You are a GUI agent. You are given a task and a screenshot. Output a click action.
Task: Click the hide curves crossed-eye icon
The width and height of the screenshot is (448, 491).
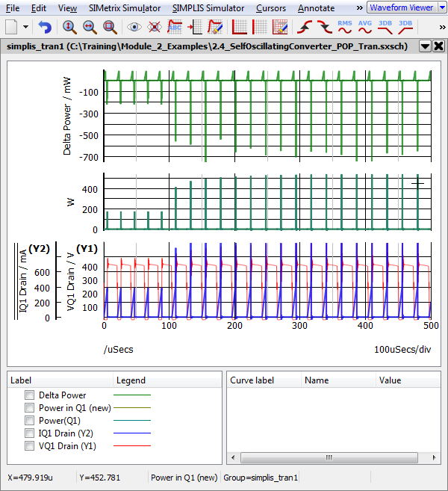[155, 27]
